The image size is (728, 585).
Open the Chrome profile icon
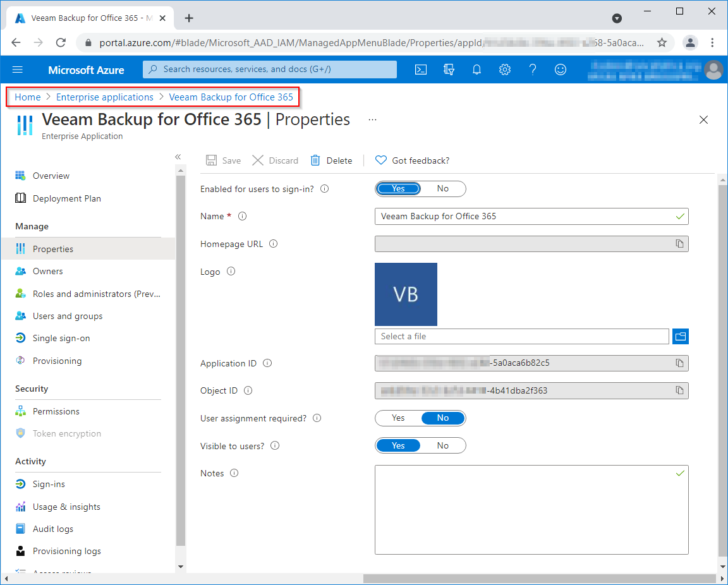[690, 43]
